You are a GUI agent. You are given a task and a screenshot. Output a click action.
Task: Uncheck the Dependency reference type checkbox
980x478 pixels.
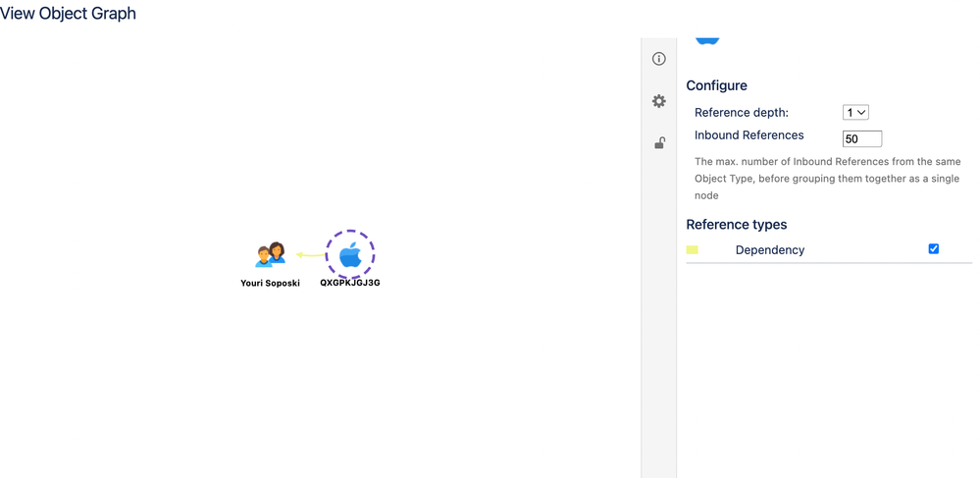(934, 249)
